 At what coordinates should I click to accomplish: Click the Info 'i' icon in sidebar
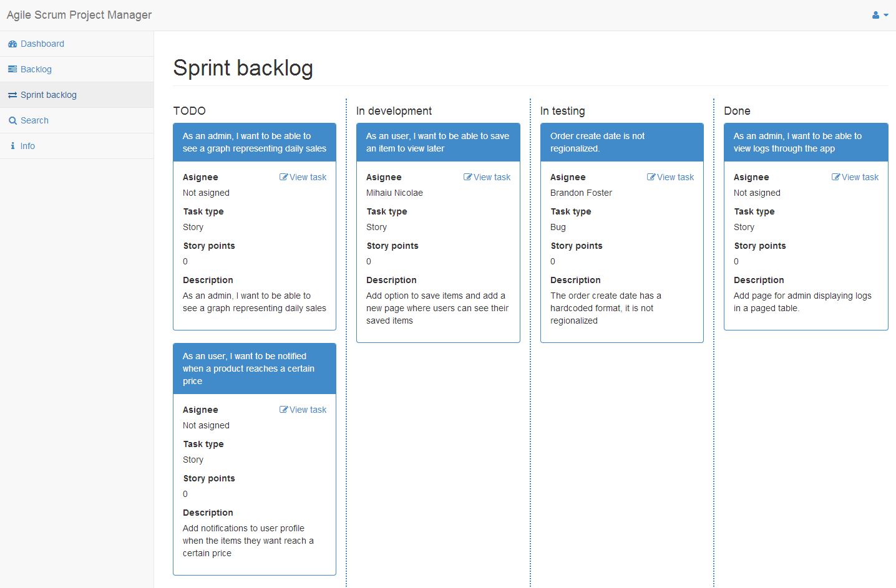point(12,146)
